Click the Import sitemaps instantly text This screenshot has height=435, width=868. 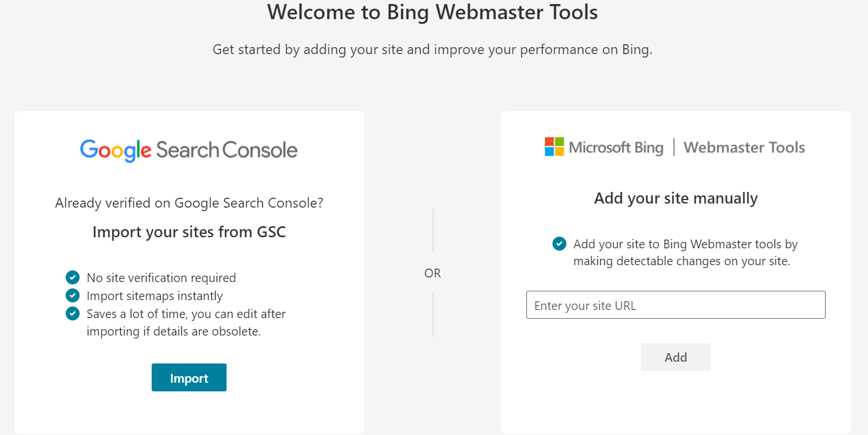[x=155, y=296]
